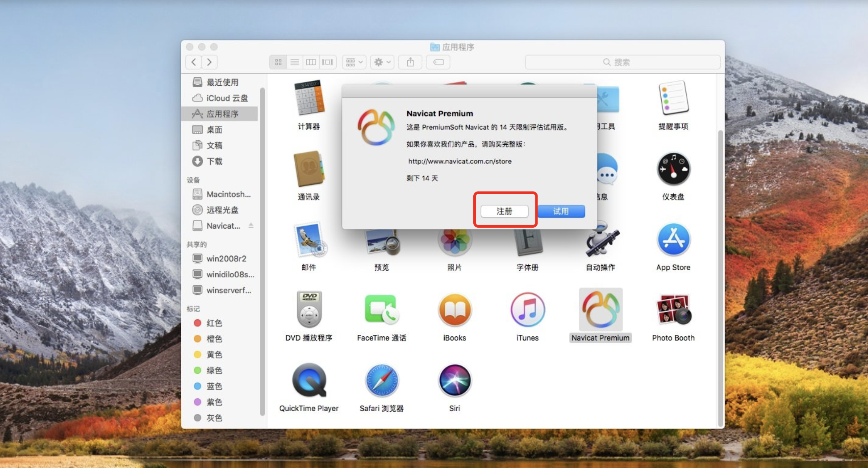Select the Navicat Premium app icon

601,309
